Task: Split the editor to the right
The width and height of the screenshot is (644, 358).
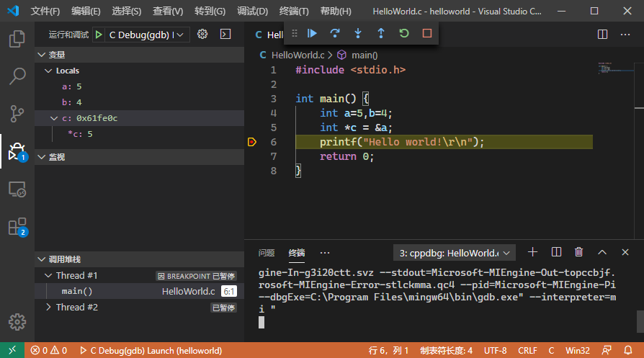Action: 603,34
